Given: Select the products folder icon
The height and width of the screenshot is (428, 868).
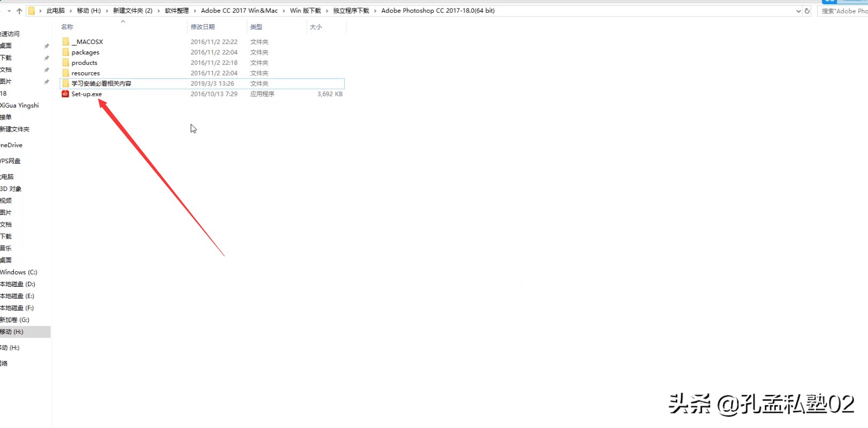Looking at the screenshot, I should (x=66, y=63).
